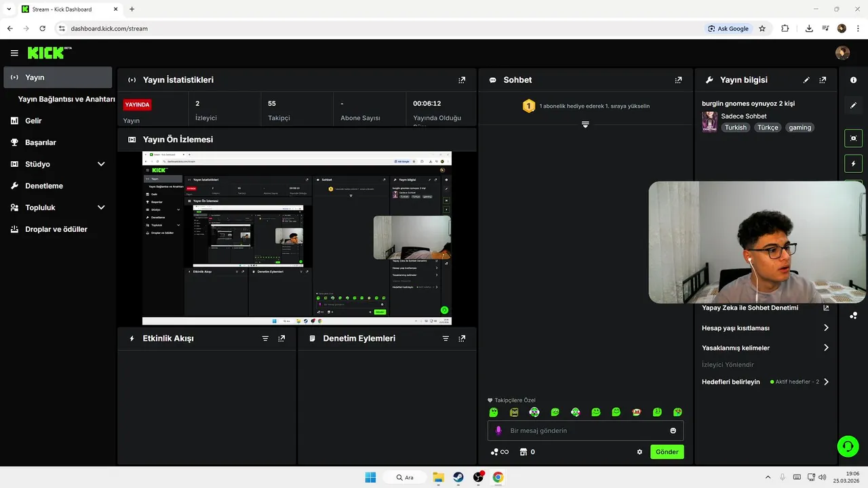
Task: Open AI chat moderation external link icon
Action: [x=826, y=308]
